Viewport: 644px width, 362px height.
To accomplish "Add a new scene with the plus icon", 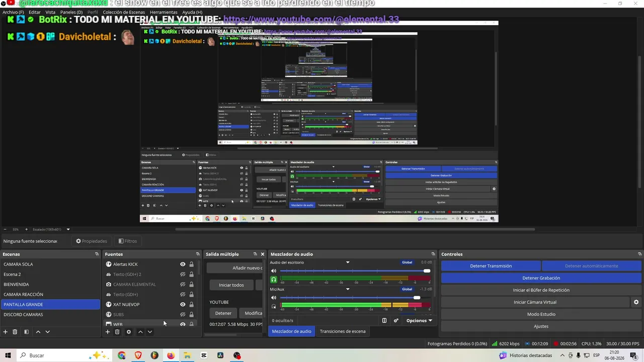I will tap(6, 332).
